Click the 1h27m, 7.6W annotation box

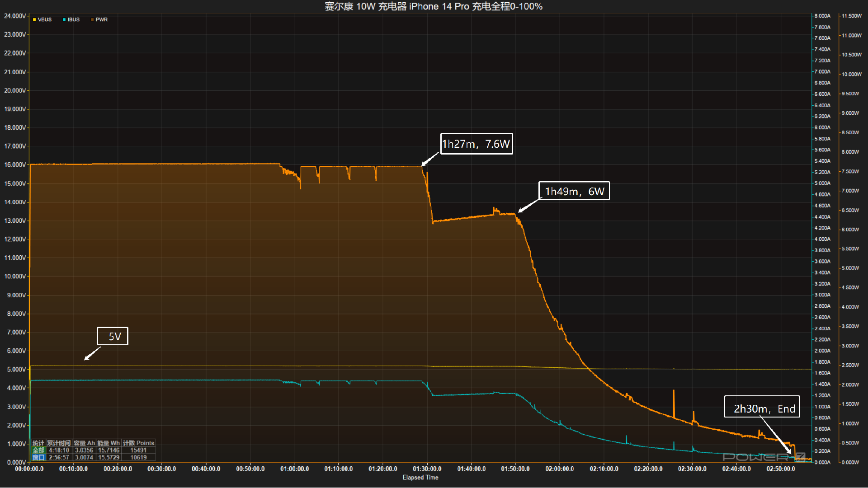[x=476, y=144]
